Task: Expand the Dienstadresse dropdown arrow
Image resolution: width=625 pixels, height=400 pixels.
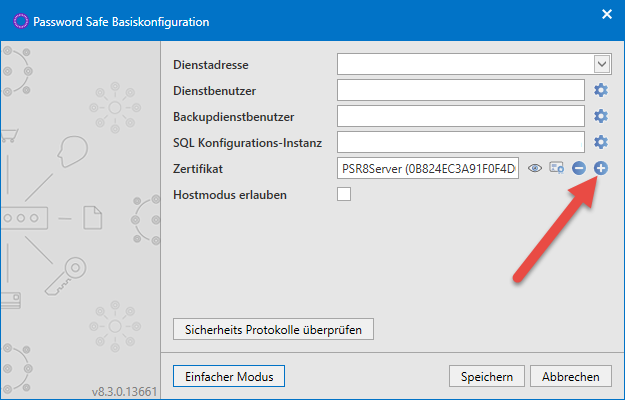Action: [x=602, y=64]
